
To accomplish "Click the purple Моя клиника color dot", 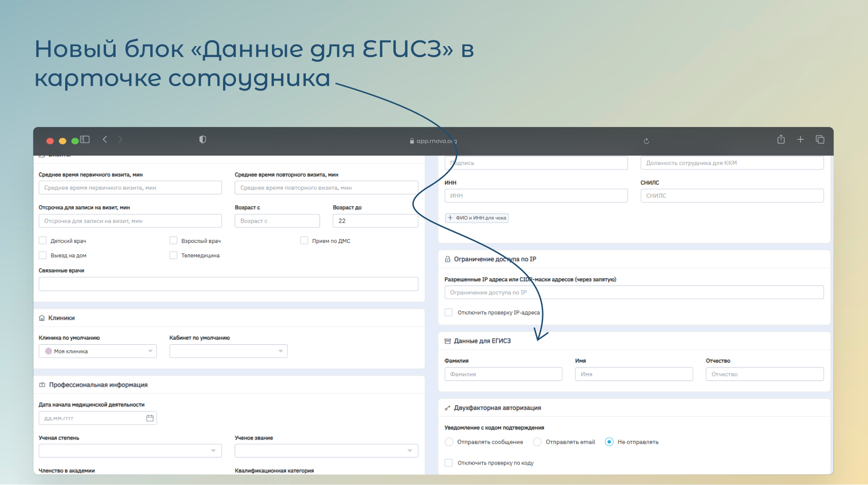I will click(x=49, y=351).
